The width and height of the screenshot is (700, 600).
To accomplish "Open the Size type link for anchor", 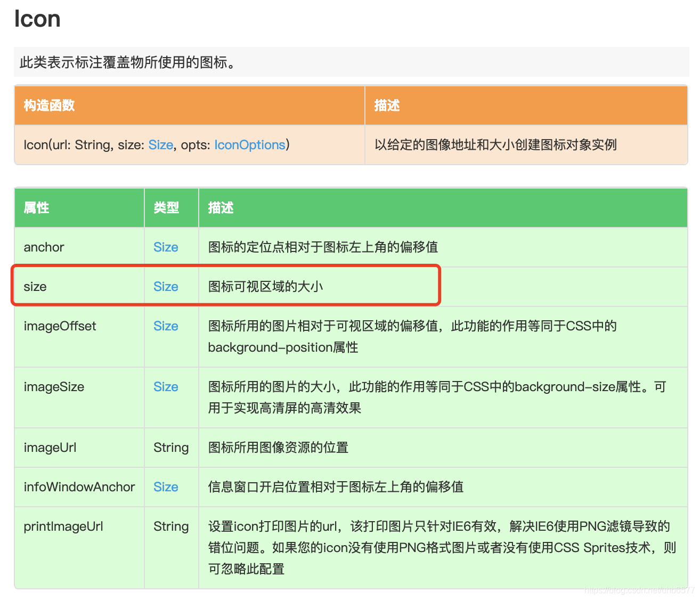I will 166,247.
